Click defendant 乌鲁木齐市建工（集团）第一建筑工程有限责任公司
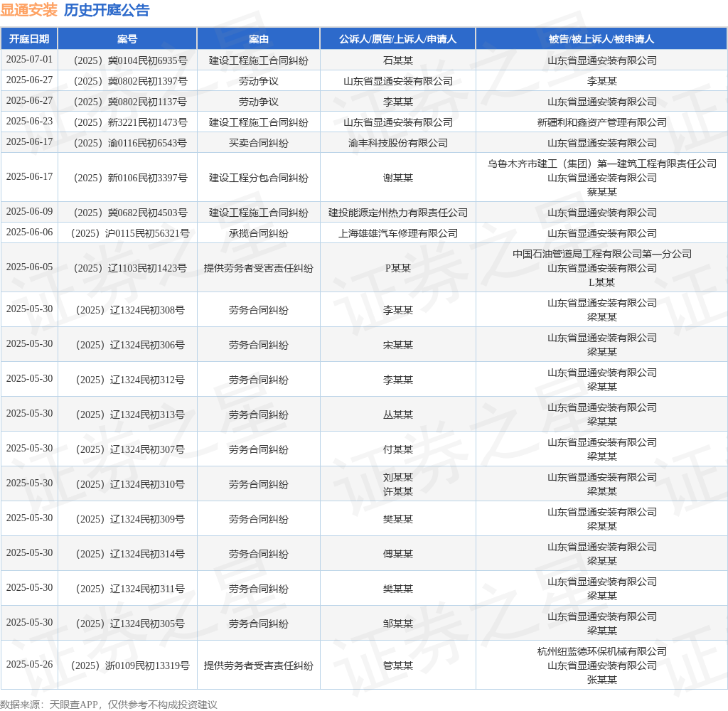This screenshot has width=728, height=711. tap(601, 164)
